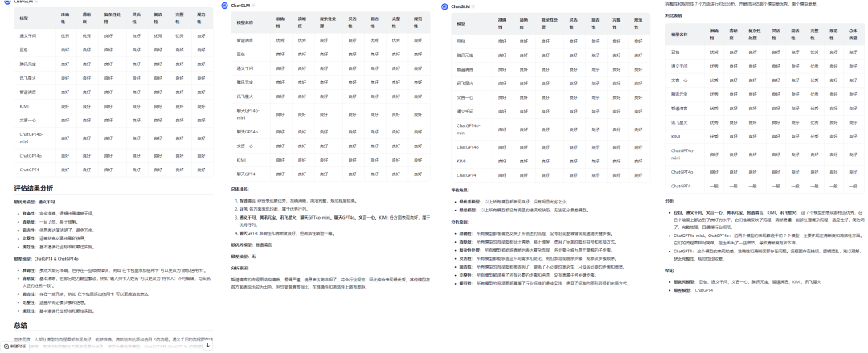Click the 聊天GPT4 model name cell
Screen dimensions: 868x353
coord(245,174)
